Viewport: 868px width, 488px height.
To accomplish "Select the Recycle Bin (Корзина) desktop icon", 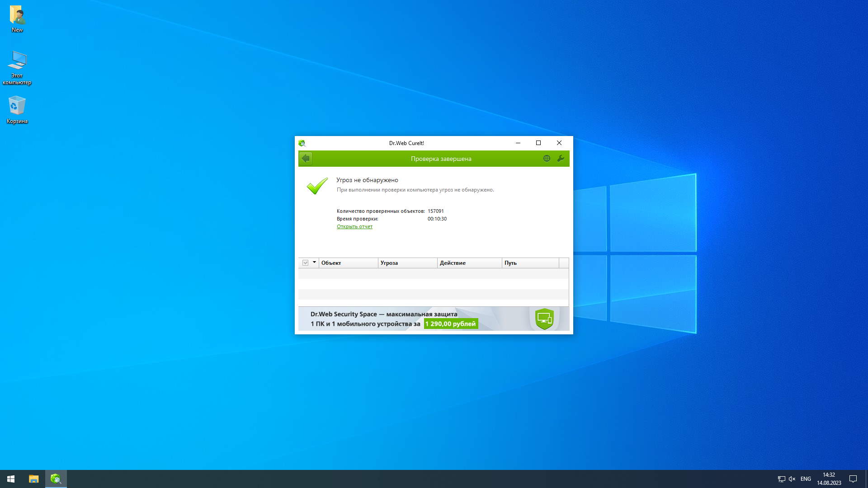I will pos(17,109).
